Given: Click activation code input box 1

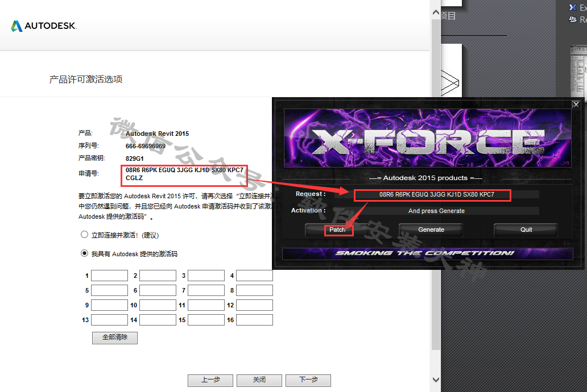Looking at the screenshot, I should pyautogui.click(x=109, y=276).
